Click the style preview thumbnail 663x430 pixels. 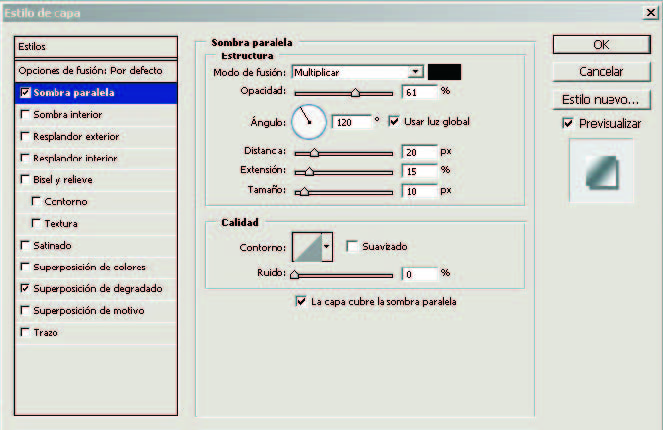(601, 171)
